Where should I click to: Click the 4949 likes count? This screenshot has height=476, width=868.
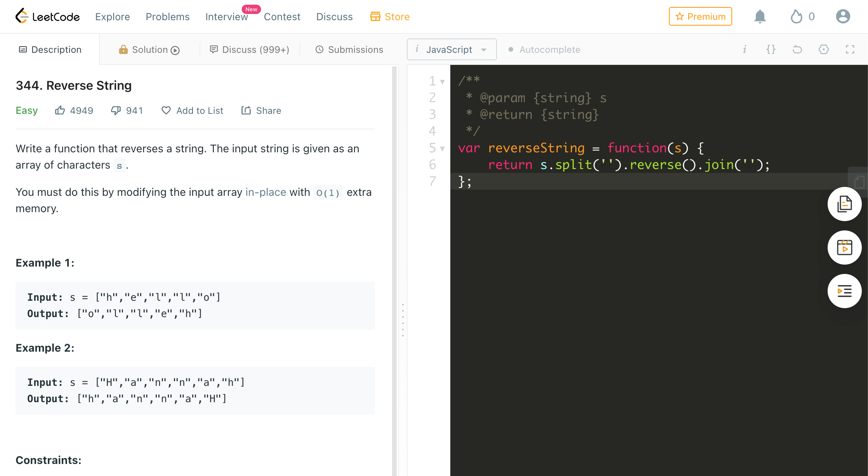pyautogui.click(x=82, y=111)
